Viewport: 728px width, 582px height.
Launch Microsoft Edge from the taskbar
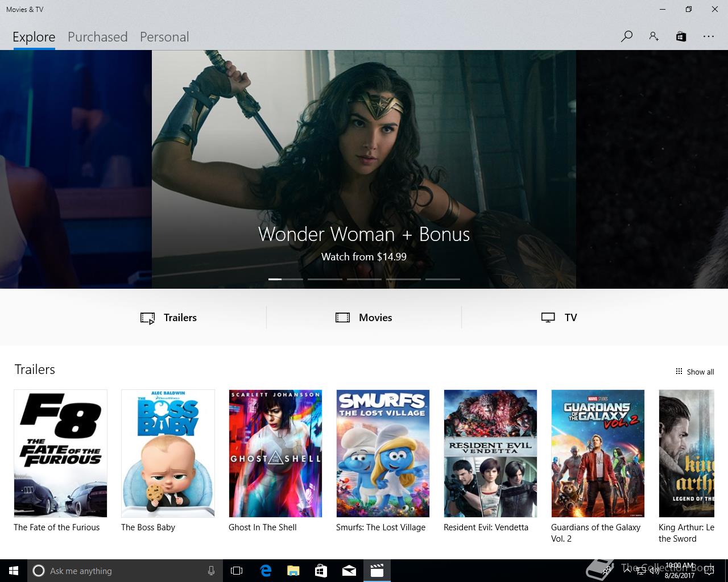(x=266, y=571)
